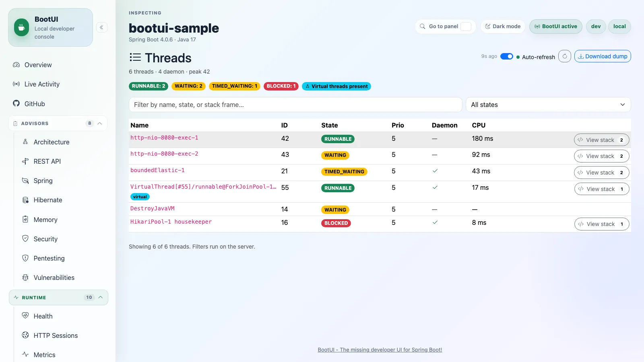Click the HikariPool-1 housekeeper thread name
Image resolution: width=644 pixels, height=362 pixels.
click(171, 222)
